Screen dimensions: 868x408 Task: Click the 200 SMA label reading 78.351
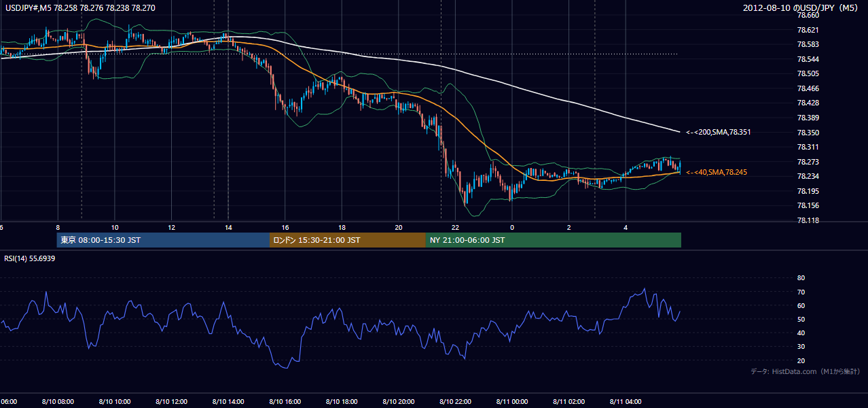[x=718, y=132]
